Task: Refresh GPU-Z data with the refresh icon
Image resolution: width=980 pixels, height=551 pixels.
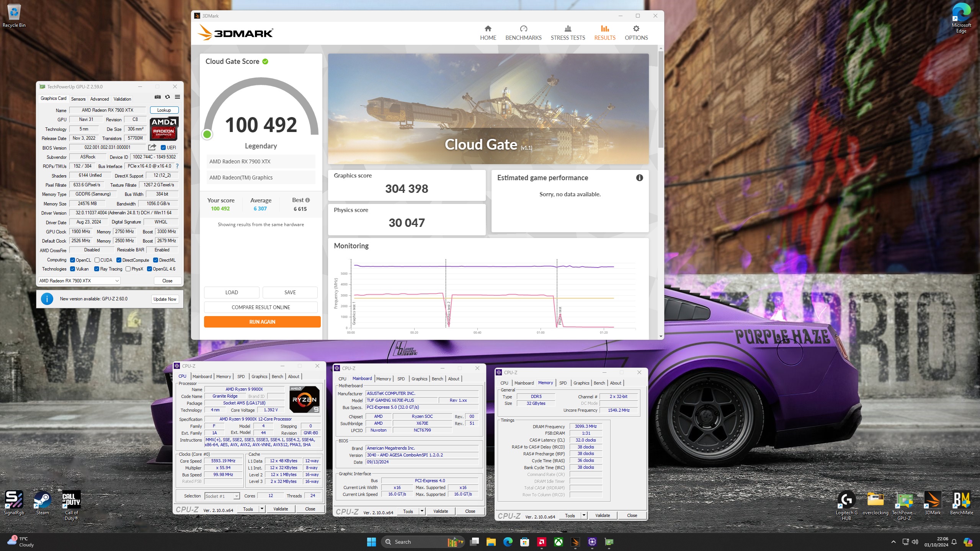Action: click(x=167, y=97)
